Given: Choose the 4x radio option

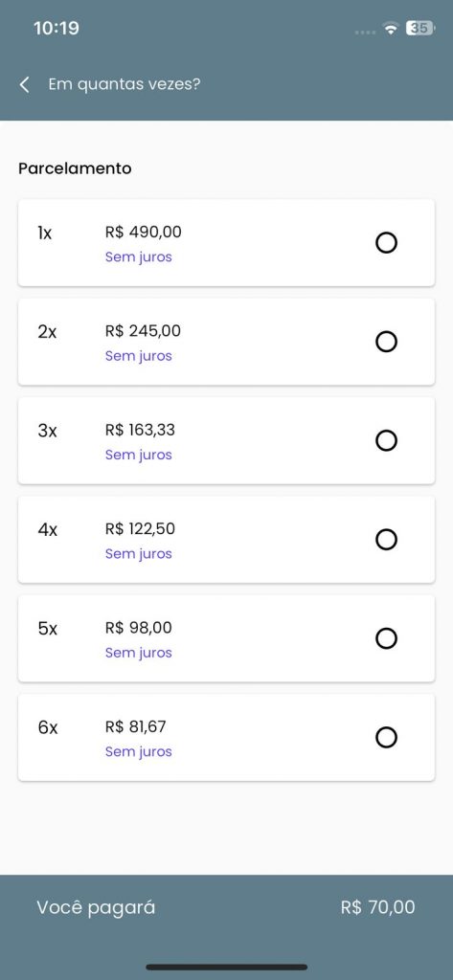Looking at the screenshot, I should click(x=386, y=540).
